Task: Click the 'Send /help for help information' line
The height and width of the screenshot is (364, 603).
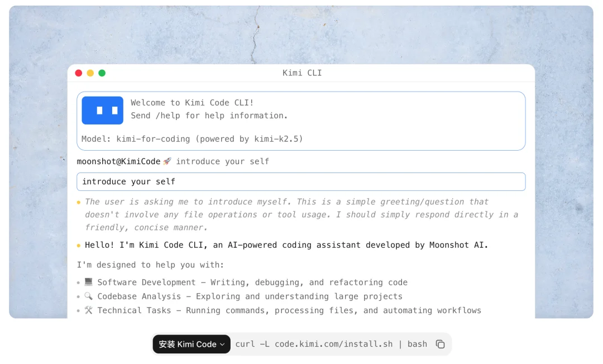Action: (x=209, y=116)
